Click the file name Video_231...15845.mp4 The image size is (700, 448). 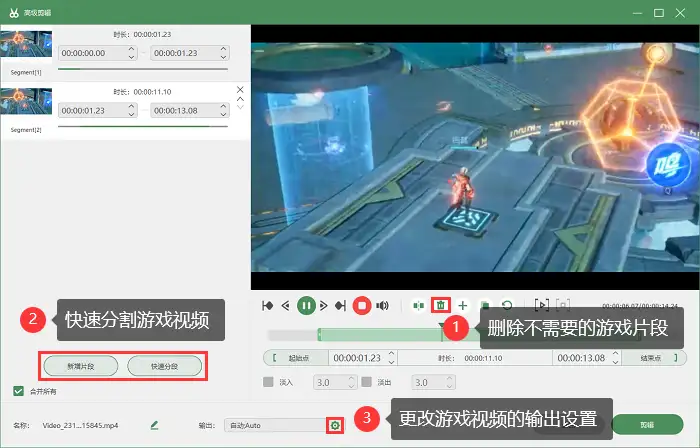pyautogui.click(x=80, y=425)
